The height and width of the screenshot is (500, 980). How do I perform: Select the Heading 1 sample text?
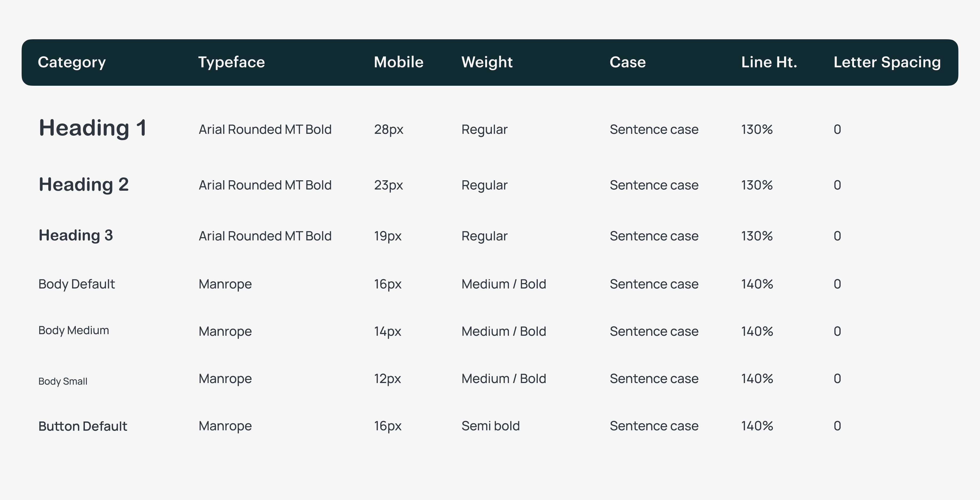[92, 128]
